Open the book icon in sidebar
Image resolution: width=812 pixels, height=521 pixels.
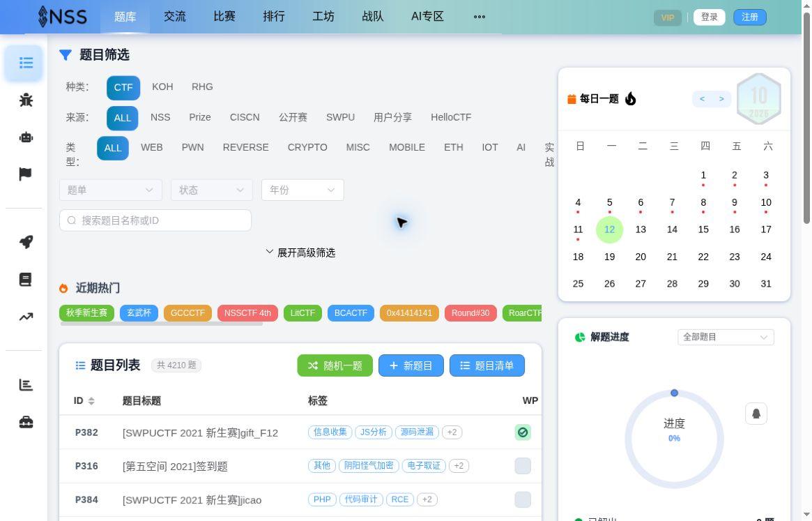click(25, 280)
